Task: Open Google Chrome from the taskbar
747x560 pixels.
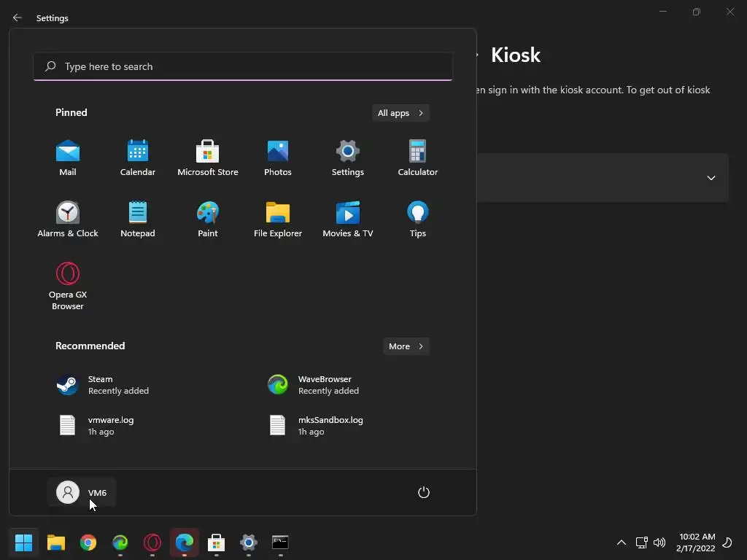Action: click(88, 542)
